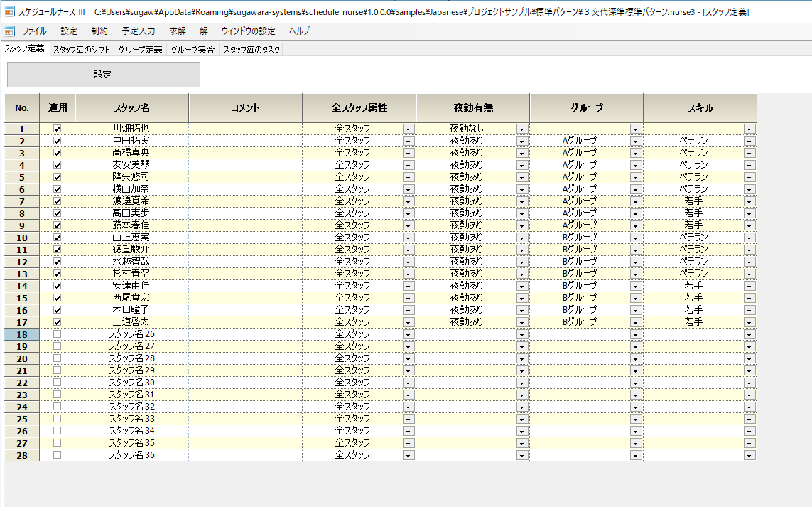Open the 求解 menu

coord(178,31)
